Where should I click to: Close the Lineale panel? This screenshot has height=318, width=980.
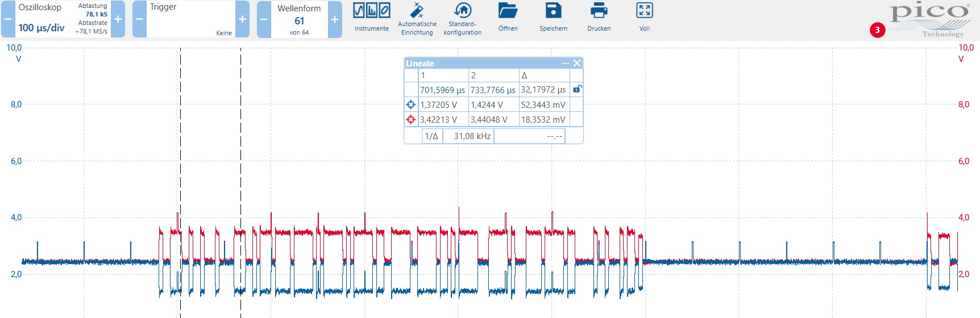[x=577, y=63]
